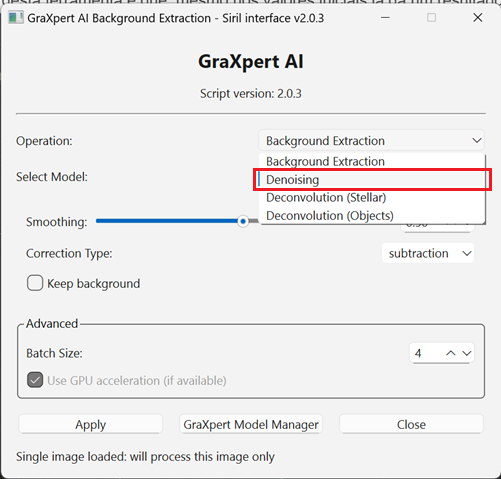Click the Operation combo box chevron
501x479 pixels.
[477, 141]
